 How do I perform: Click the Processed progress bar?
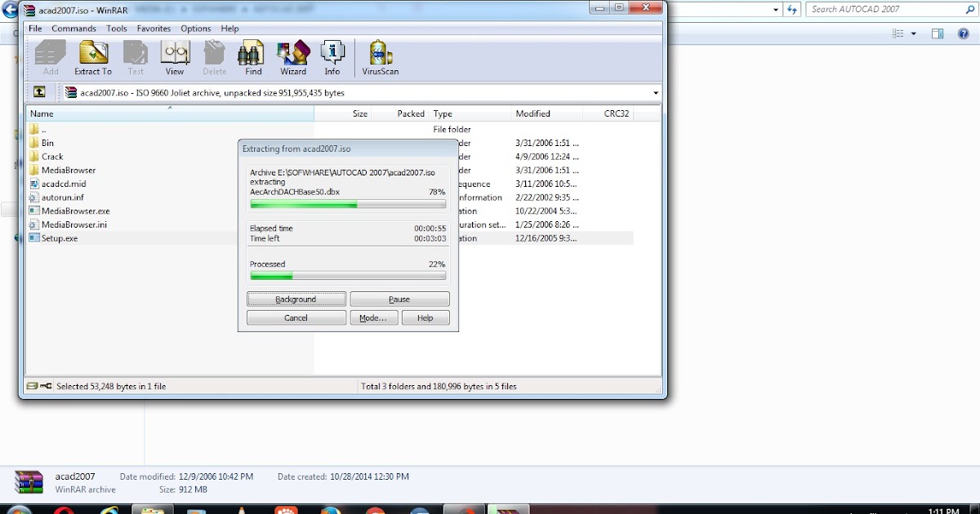tap(348, 276)
